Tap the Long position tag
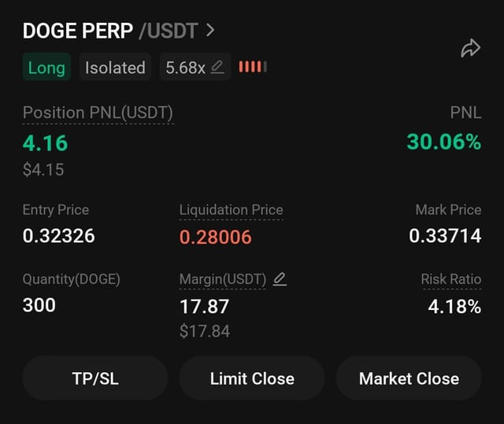504x424 pixels. [x=46, y=68]
